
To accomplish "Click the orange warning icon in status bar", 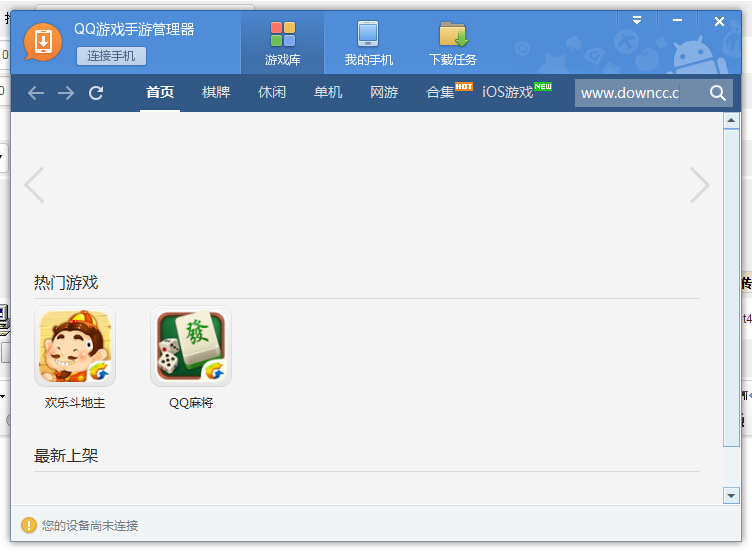I will pyautogui.click(x=29, y=525).
